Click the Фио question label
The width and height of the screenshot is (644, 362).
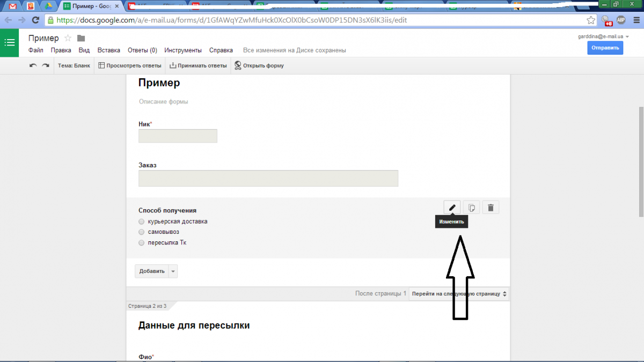pos(145,357)
